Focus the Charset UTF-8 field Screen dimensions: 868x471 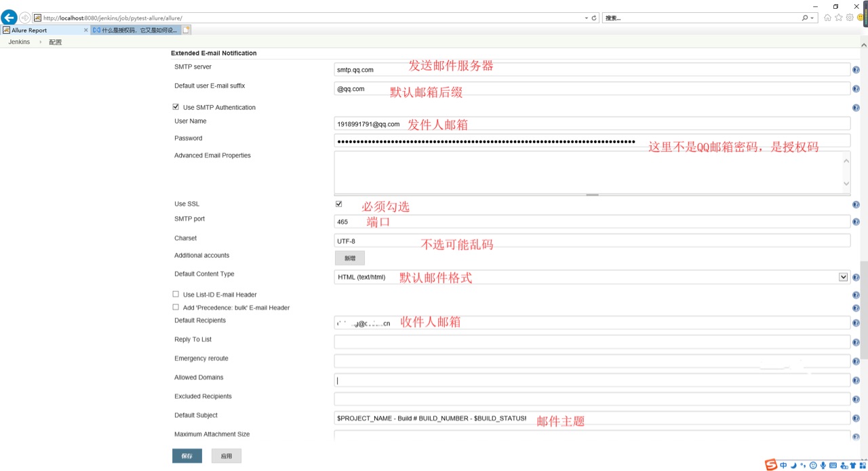(x=592, y=241)
